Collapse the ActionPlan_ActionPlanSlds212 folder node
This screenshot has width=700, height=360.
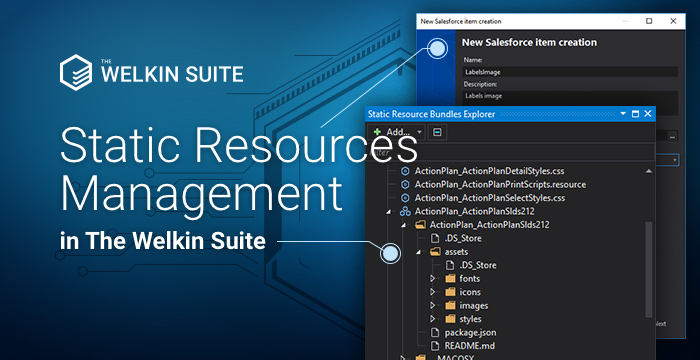(x=404, y=225)
